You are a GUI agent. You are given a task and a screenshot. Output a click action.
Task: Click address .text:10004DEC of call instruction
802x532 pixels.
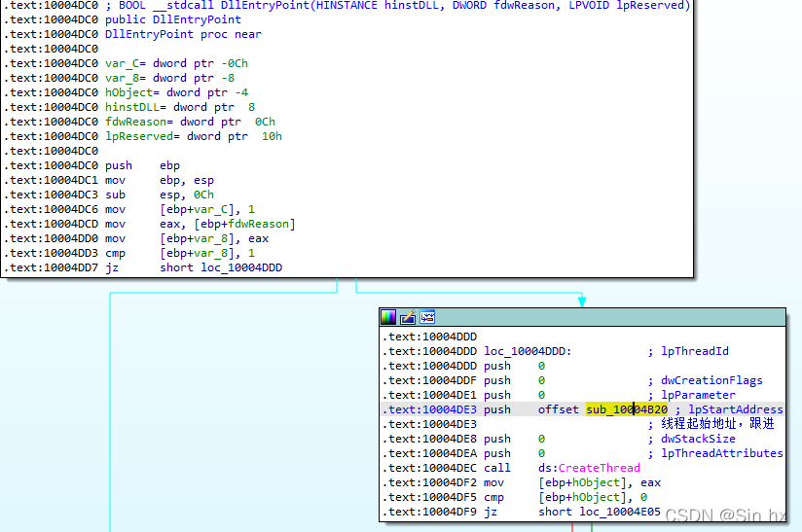[429, 468]
